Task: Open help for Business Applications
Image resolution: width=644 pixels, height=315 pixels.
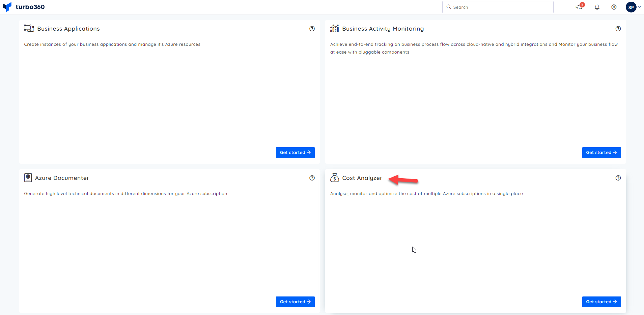Action: [x=312, y=29]
